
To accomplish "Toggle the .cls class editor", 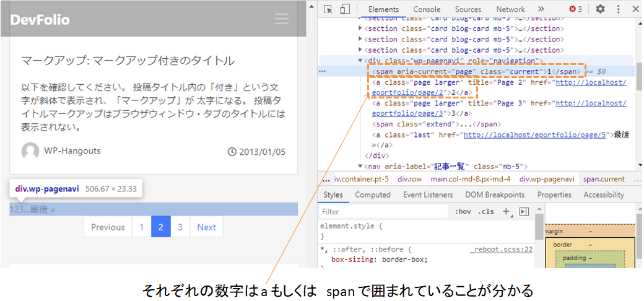I will click(x=486, y=211).
